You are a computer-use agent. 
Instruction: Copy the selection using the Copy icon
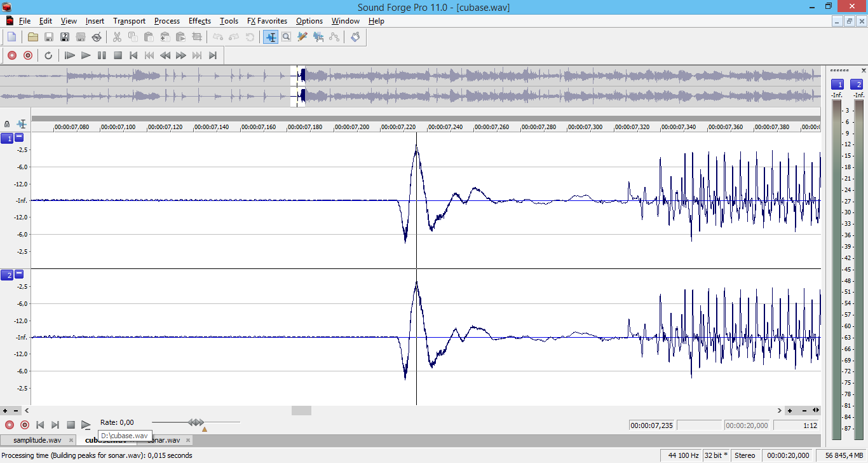(133, 37)
